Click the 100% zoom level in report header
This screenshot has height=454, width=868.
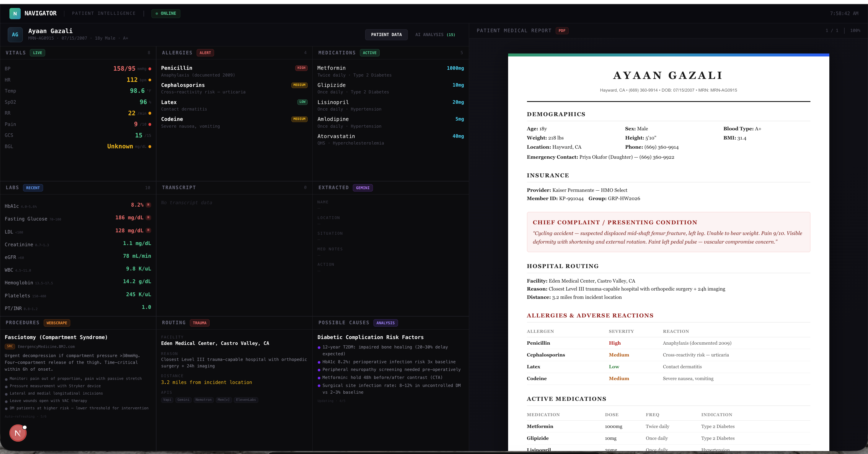(855, 31)
